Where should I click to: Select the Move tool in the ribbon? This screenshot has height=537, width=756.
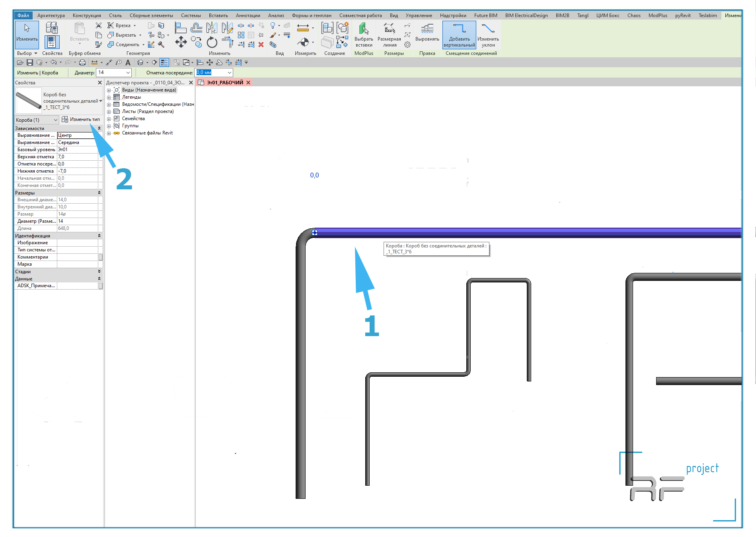click(181, 42)
